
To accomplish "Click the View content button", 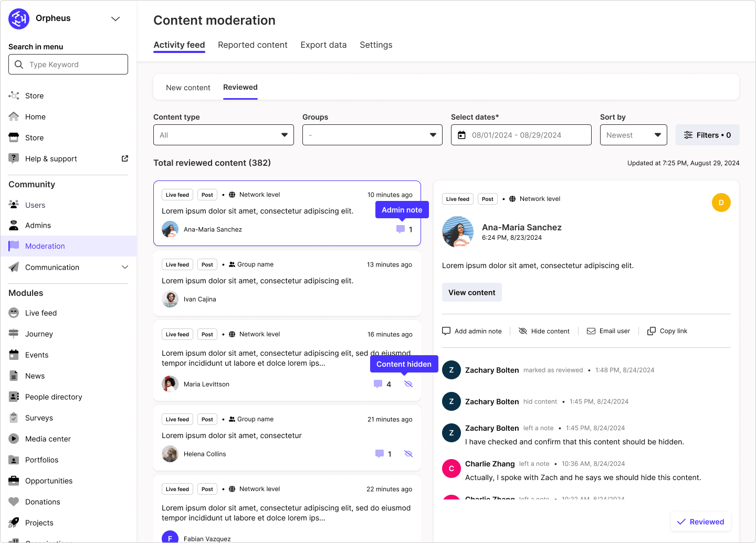I will [471, 292].
